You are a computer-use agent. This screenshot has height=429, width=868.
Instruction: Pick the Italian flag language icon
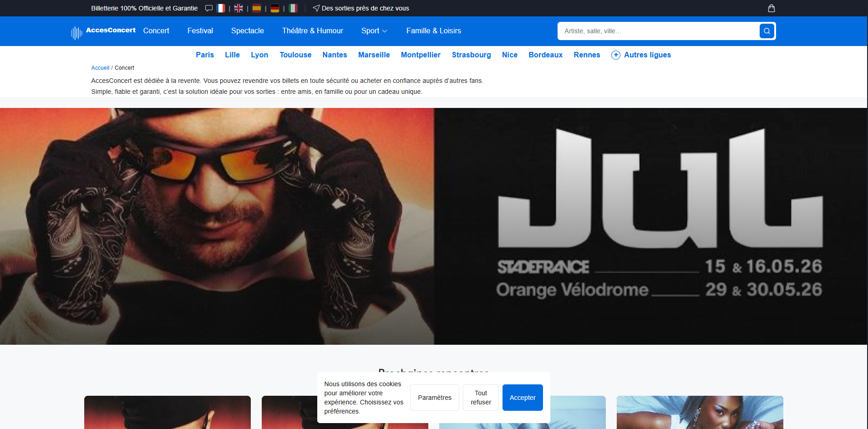click(x=293, y=8)
